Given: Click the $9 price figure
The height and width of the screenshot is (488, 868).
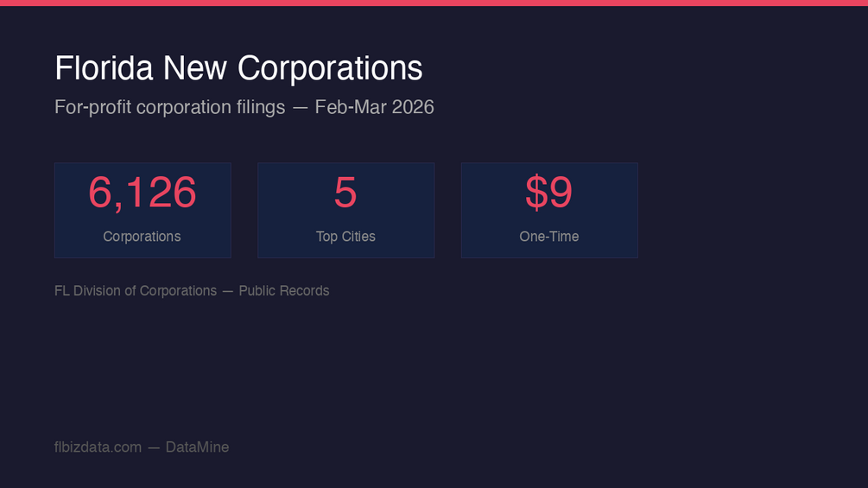Looking at the screenshot, I should tap(548, 192).
